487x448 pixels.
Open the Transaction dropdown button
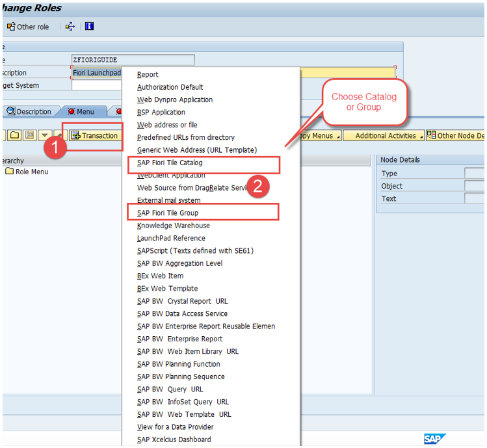95,135
